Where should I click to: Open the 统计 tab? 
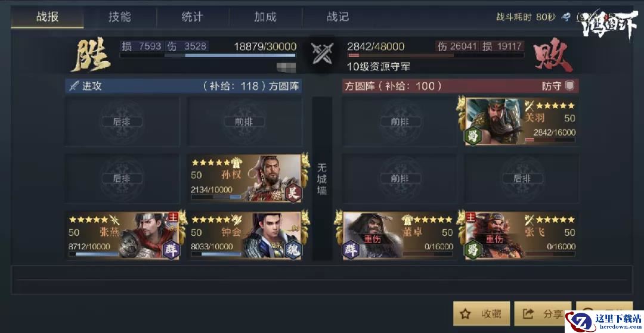pos(193,17)
